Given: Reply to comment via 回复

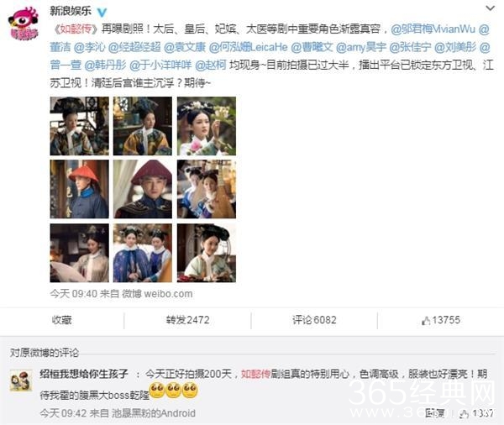Looking at the screenshot, I should tap(434, 413).
